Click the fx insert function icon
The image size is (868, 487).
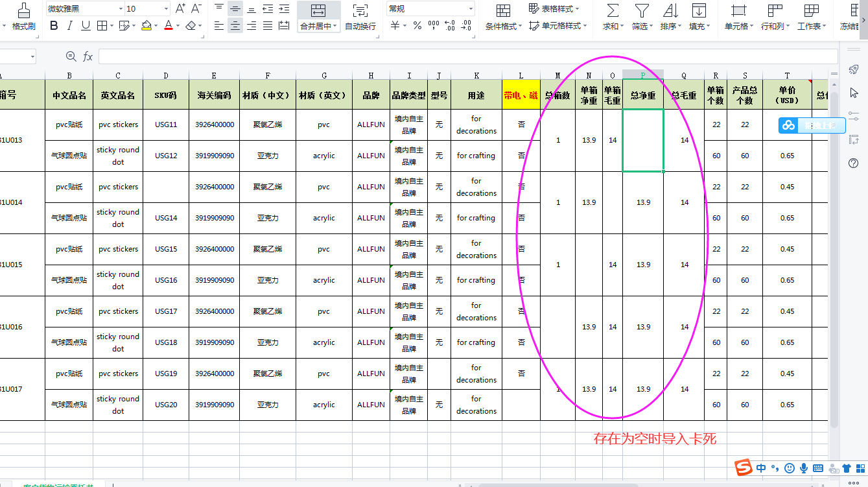coord(88,56)
